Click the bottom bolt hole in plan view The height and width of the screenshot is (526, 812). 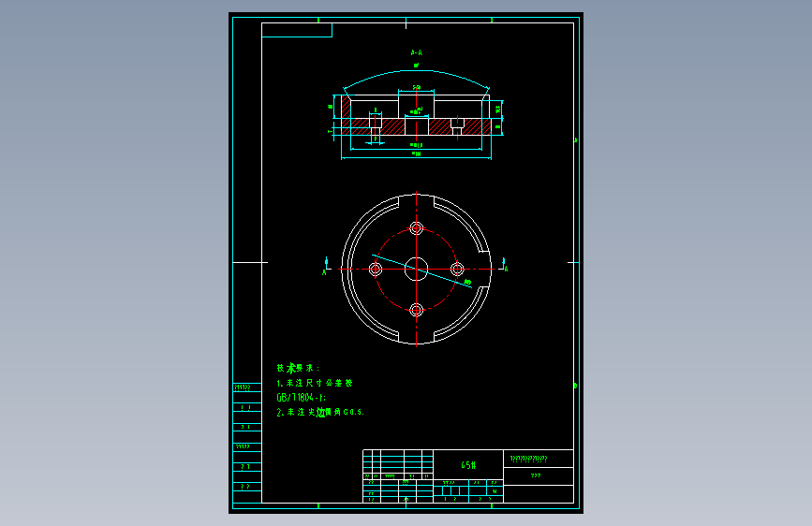tap(417, 310)
